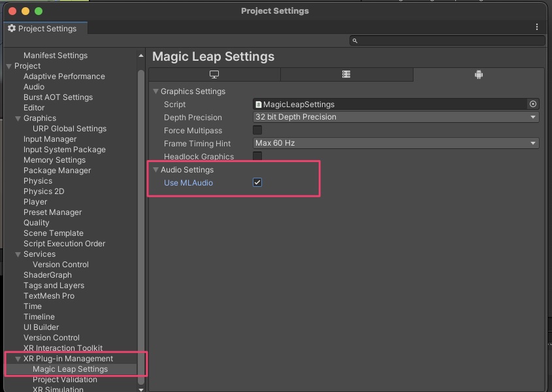Open Burst AOT Settings
Screen dimensions: 552x392
click(x=58, y=97)
